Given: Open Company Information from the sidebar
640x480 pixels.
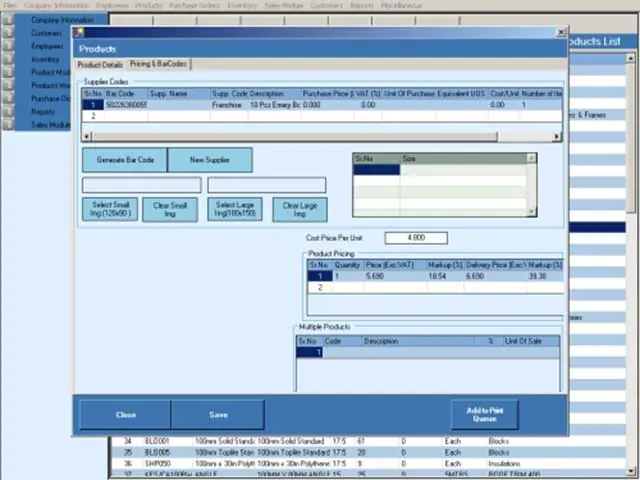Looking at the screenshot, I should [x=62, y=20].
